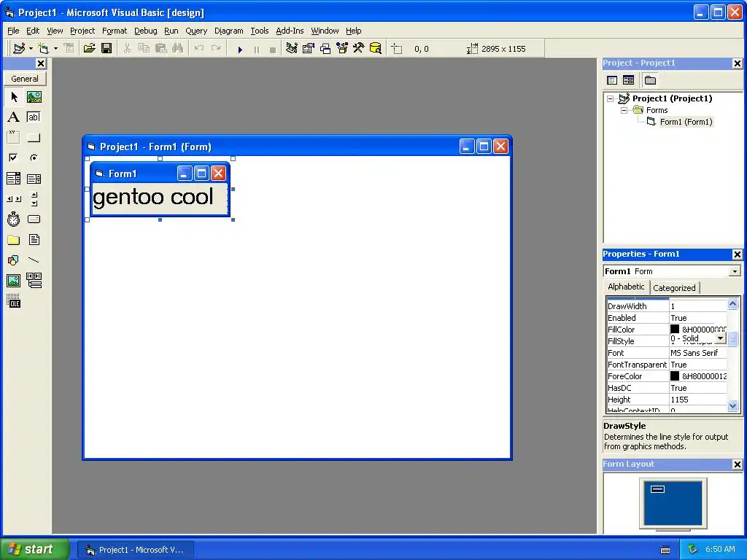This screenshot has height=560, width=747.
Task: Select the HScrollBar control tool
Action: [x=14, y=199]
